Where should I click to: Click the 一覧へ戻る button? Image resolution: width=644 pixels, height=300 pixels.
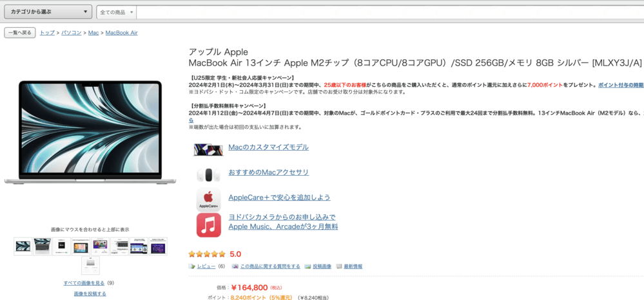20,33
